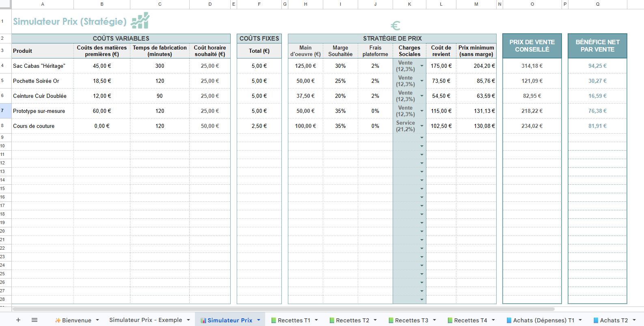
Task: Click the euro symbol image
Action: 395,26
